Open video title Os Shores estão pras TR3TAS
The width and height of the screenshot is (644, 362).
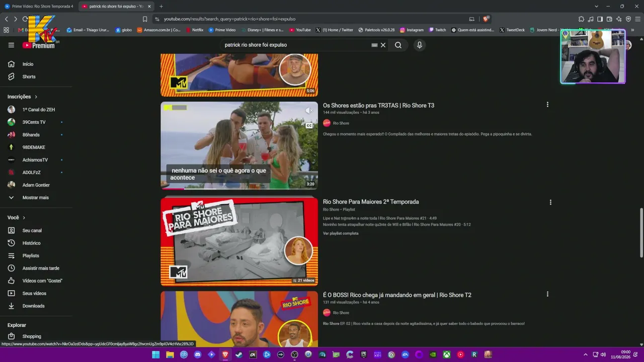[378, 105]
